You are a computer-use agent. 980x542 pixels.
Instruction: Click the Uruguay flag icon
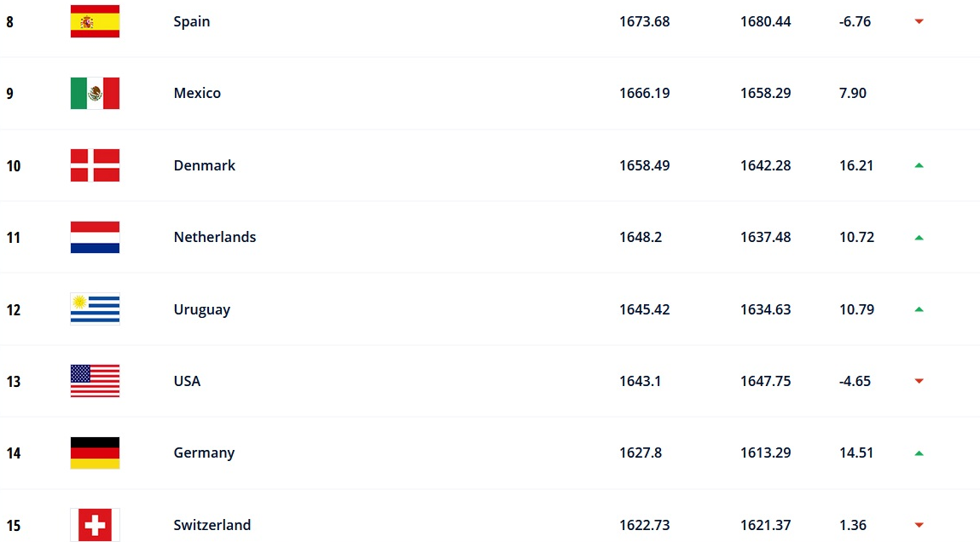click(95, 309)
